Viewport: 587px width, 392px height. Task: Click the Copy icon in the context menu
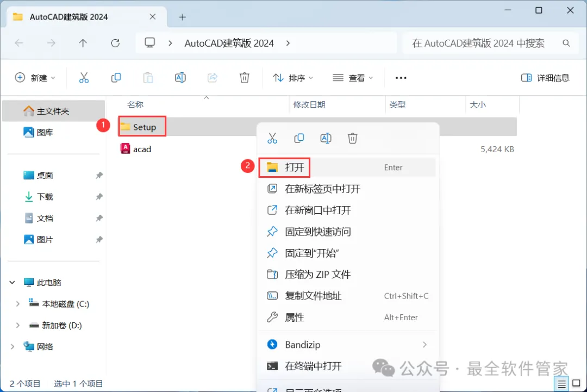click(x=299, y=138)
